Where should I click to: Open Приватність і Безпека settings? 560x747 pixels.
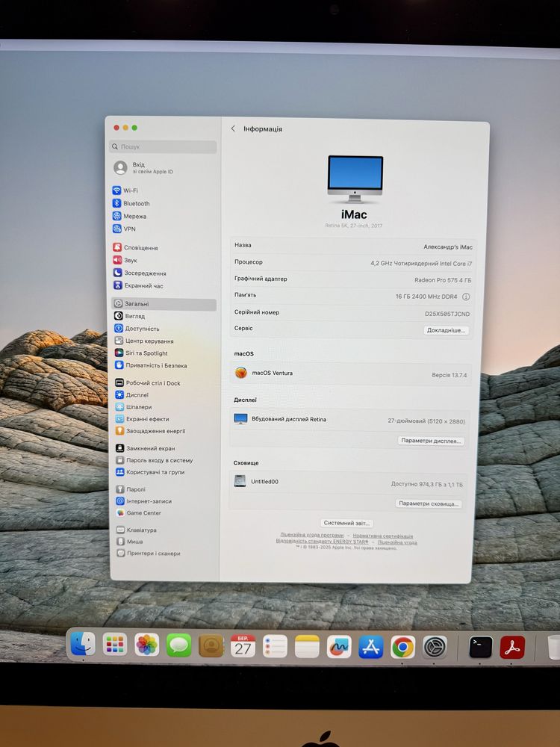(151, 366)
